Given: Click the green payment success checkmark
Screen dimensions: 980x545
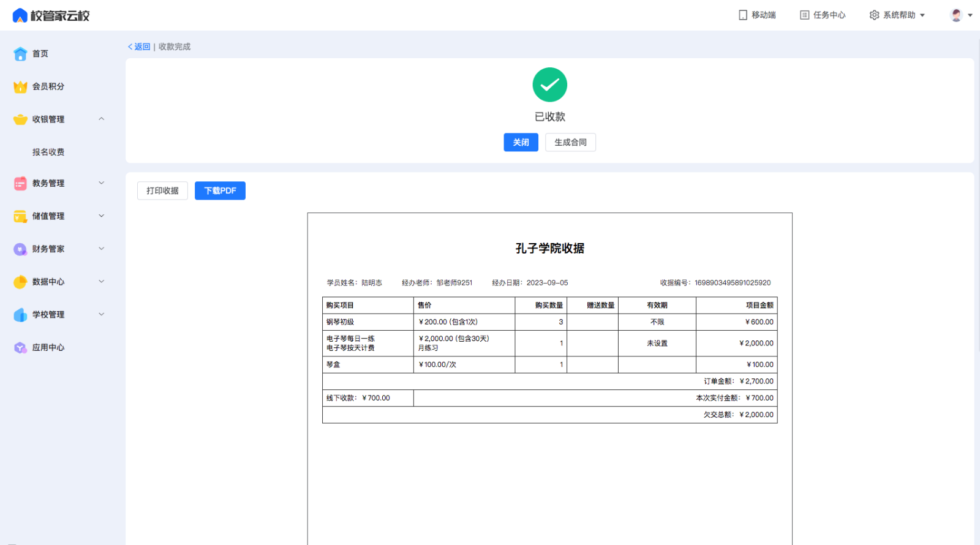Looking at the screenshot, I should [x=549, y=85].
